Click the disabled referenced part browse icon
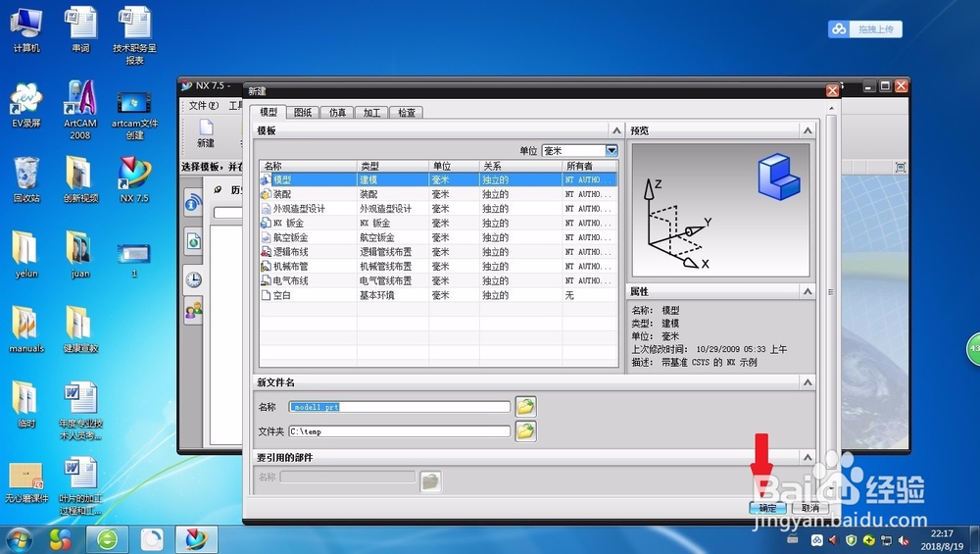The height and width of the screenshot is (554, 980). [x=430, y=480]
